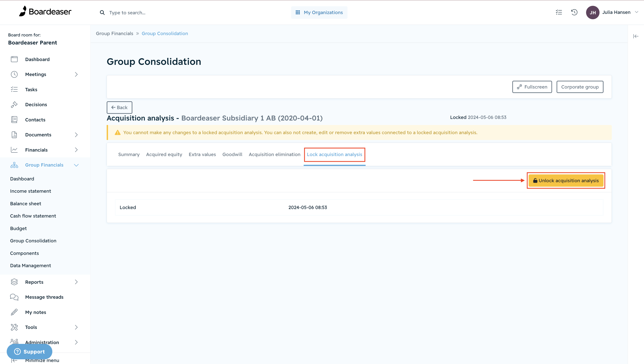This screenshot has height=364, width=644.
Task: Open the history clock icon in header
Action: pyautogui.click(x=574, y=12)
